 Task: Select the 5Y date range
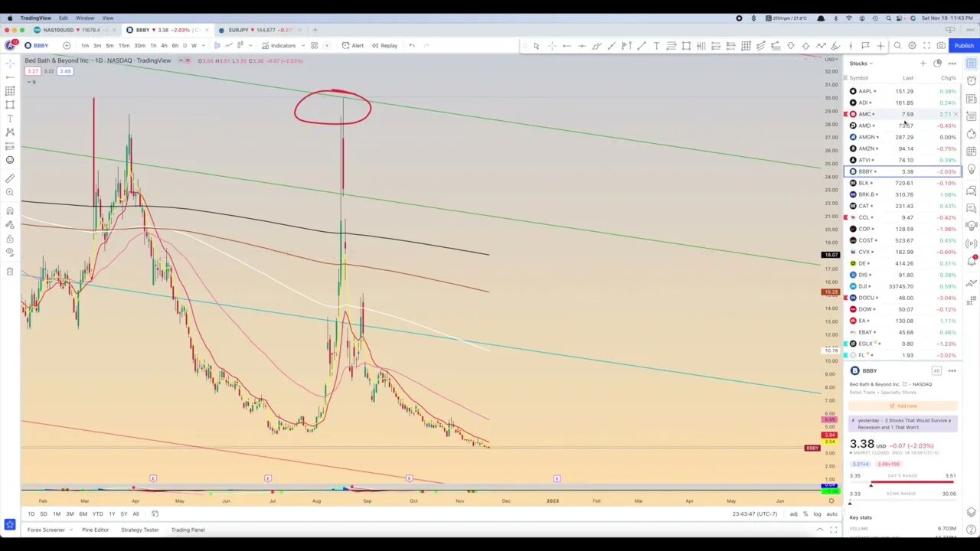123,514
